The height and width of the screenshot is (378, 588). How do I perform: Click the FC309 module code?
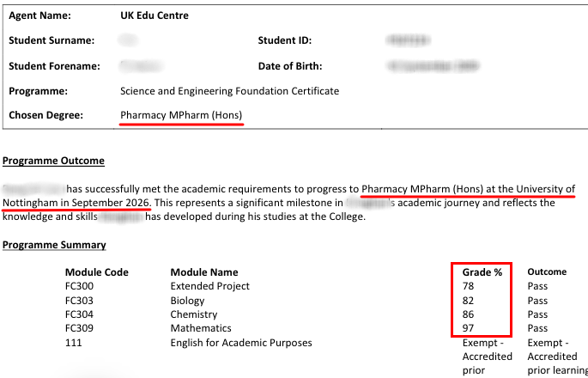(79, 328)
